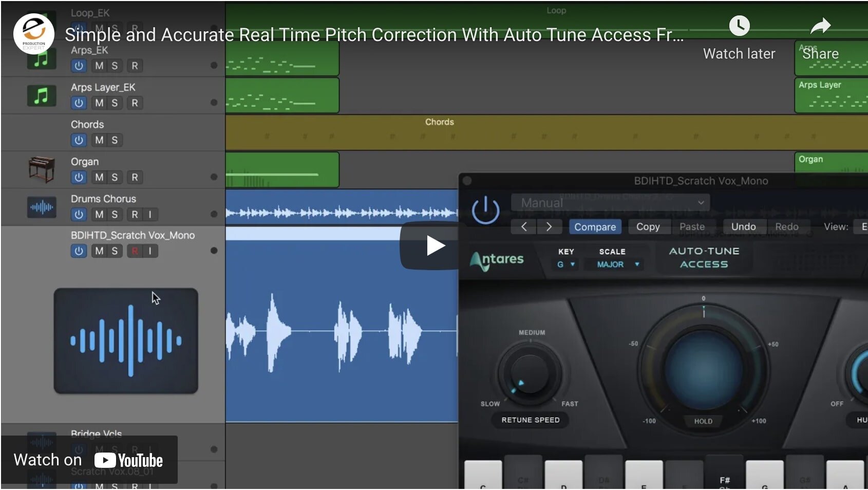Solo the Chords track
The width and height of the screenshot is (868, 490).
tap(115, 140)
